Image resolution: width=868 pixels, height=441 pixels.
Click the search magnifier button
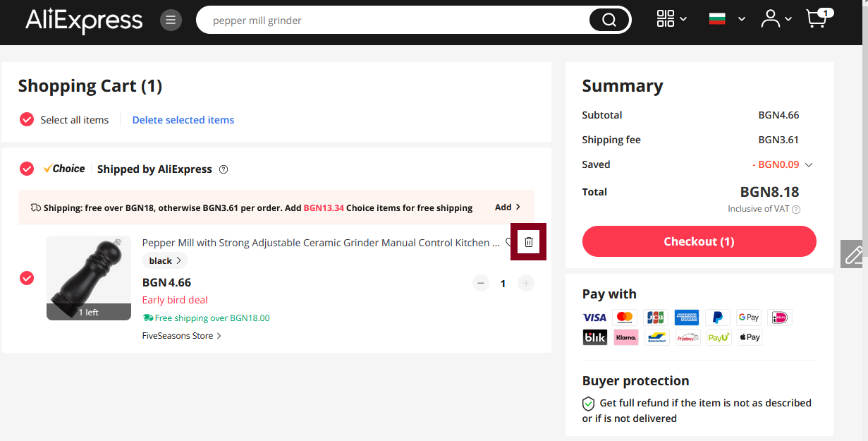point(609,20)
